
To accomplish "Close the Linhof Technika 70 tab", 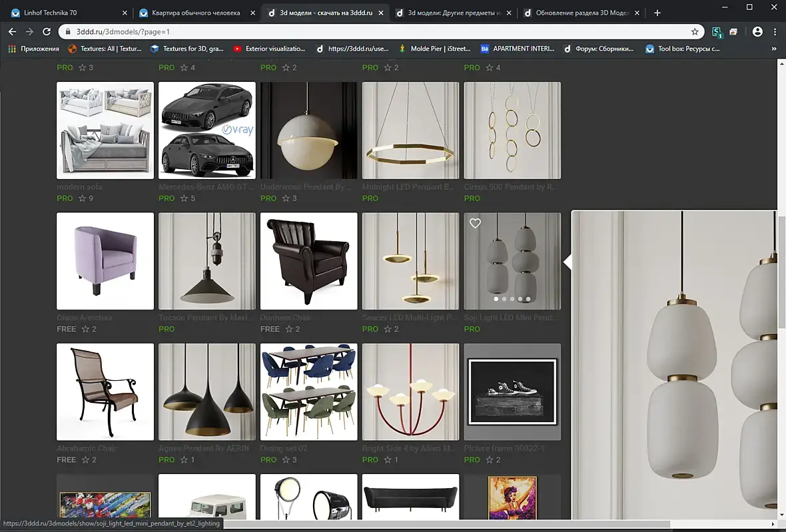I will (x=125, y=13).
